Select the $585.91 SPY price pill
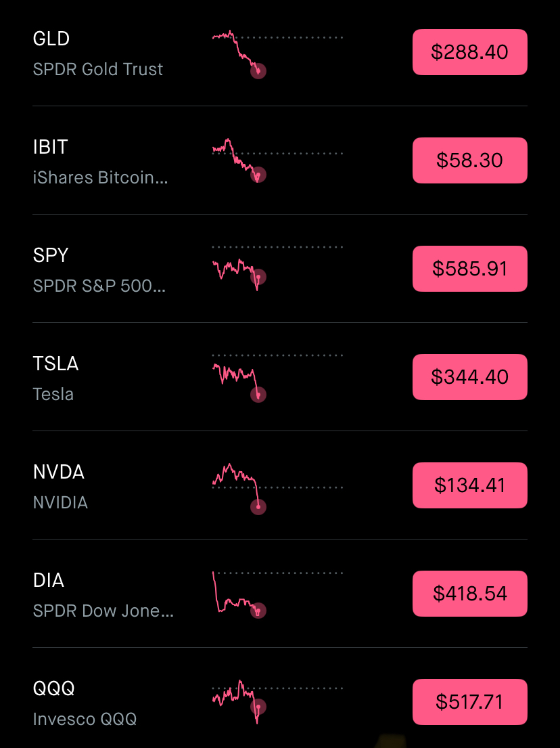The width and height of the screenshot is (560, 748). point(469,269)
